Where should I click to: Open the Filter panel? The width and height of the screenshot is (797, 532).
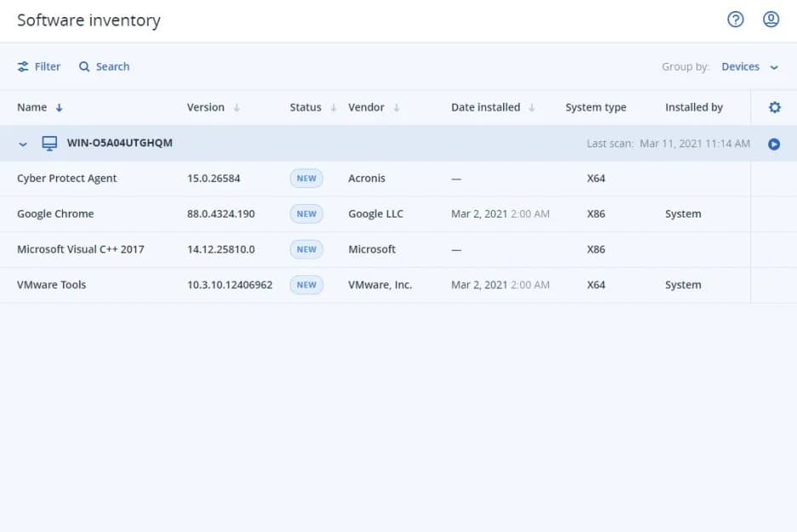39,66
